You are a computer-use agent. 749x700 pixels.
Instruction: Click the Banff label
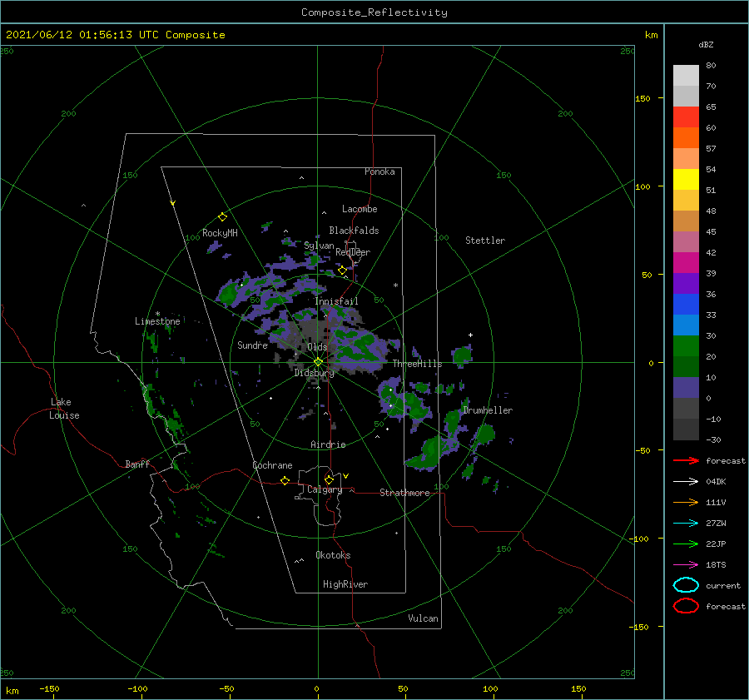coord(137,464)
